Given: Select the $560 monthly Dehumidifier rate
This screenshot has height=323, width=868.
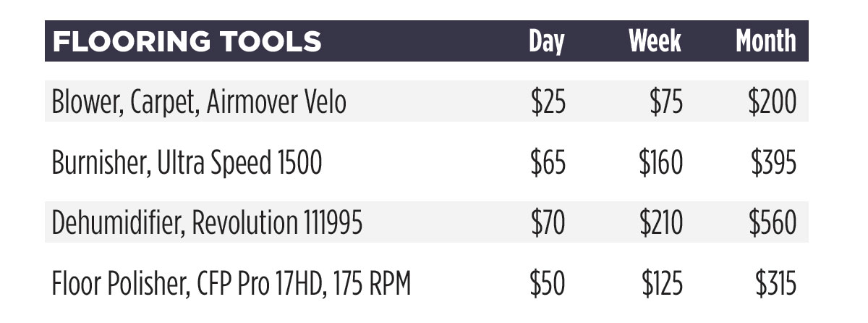Looking at the screenshot, I should tap(773, 225).
